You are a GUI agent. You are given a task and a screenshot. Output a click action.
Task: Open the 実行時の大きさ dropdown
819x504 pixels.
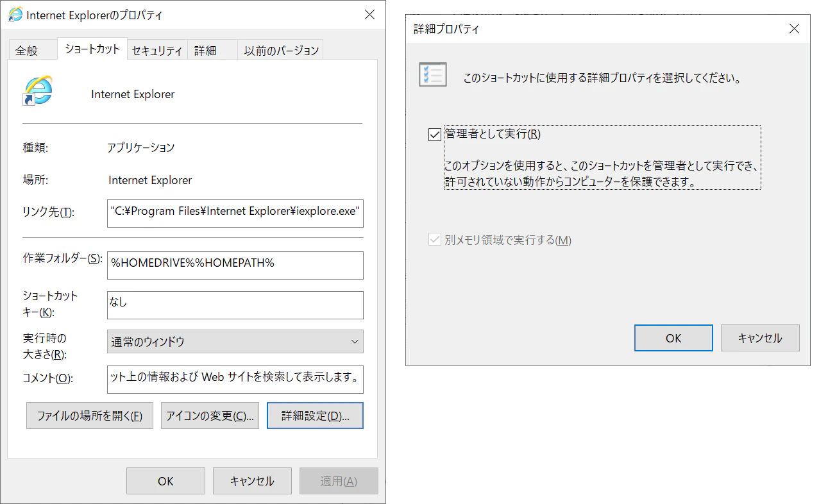tap(235, 341)
